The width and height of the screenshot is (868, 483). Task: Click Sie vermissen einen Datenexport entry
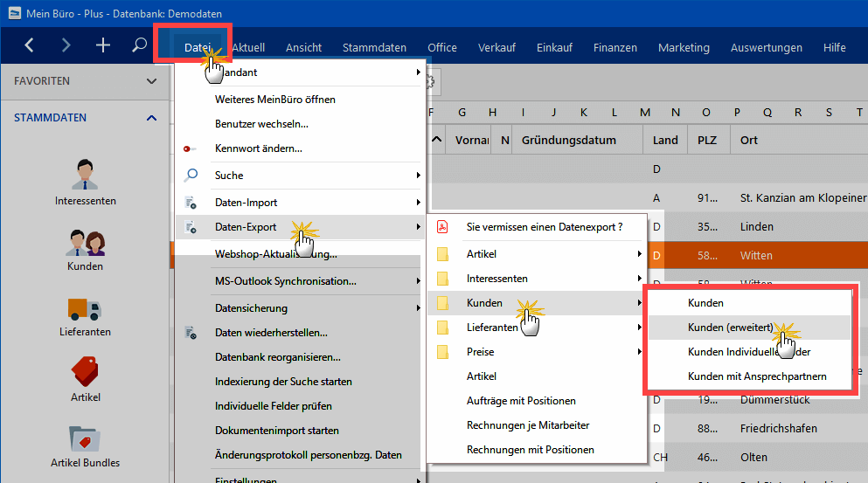click(544, 227)
